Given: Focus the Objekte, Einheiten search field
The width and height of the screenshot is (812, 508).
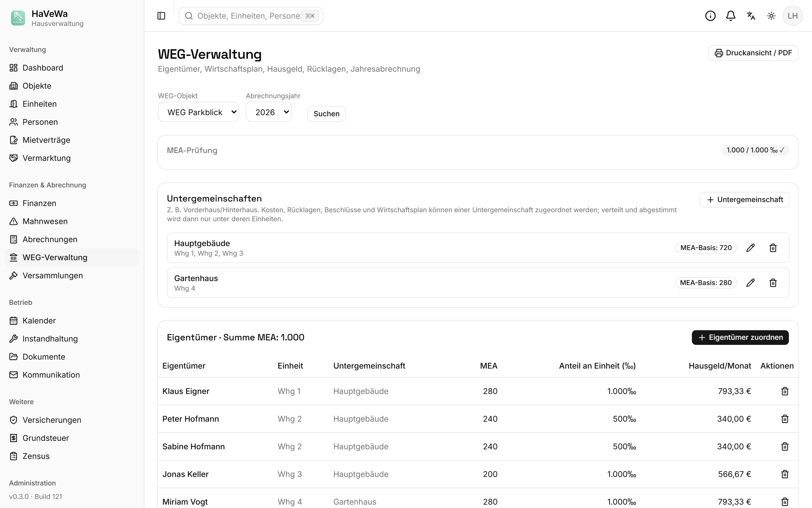Looking at the screenshot, I should pyautogui.click(x=251, y=16).
